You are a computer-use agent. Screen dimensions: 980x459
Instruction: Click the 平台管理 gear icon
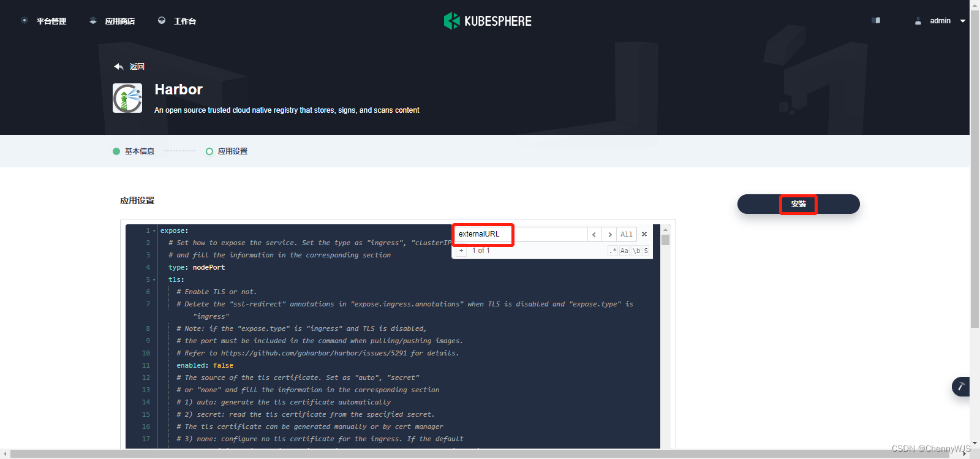[24, 20]
